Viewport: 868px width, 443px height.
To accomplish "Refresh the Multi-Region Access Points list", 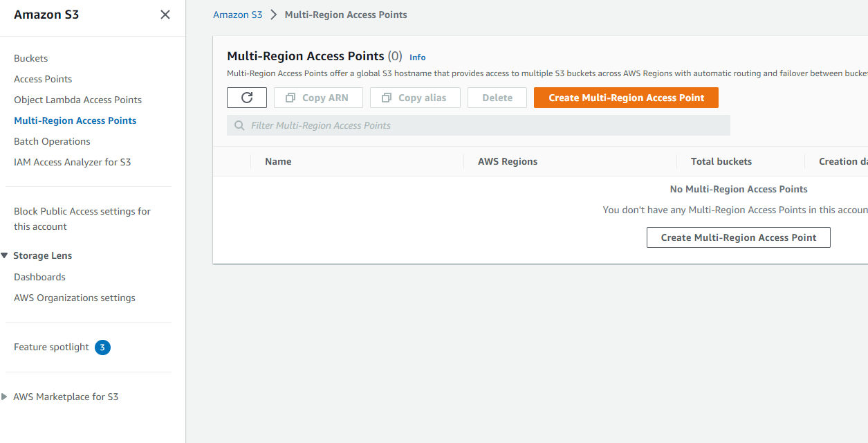I will (247, 98).
